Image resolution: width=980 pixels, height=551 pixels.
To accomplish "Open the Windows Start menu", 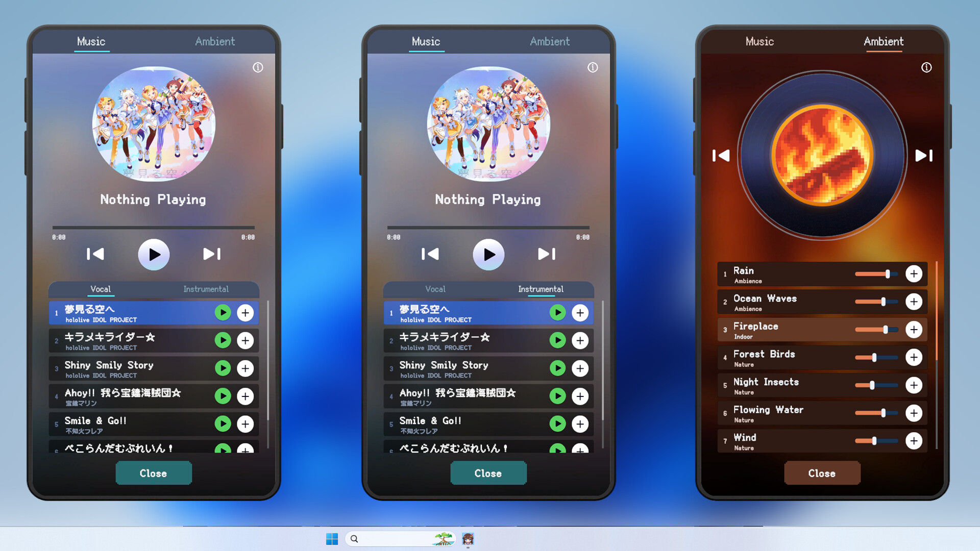I will click(332, 539).
